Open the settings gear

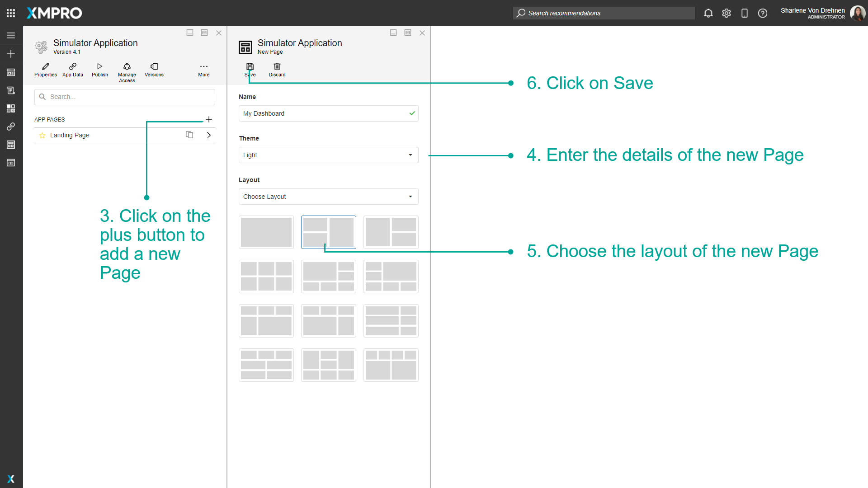(x=726, y=13)
